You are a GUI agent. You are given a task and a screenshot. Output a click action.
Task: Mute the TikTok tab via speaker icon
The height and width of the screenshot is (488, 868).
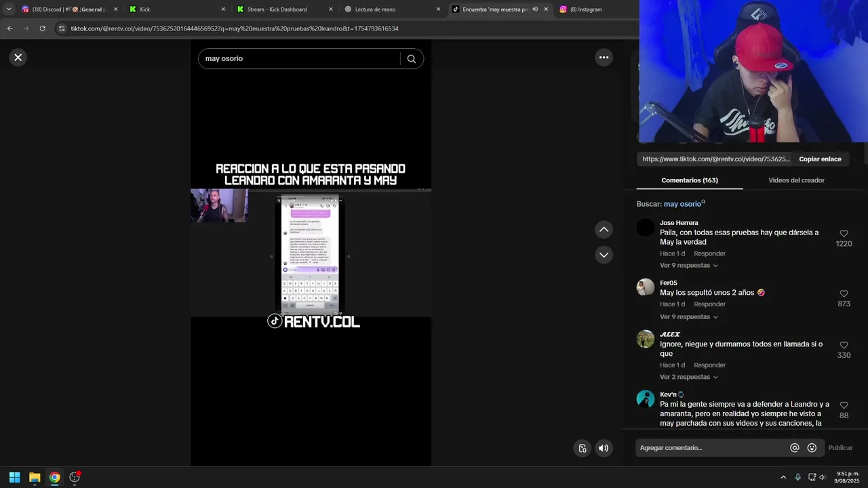point(535,9)
